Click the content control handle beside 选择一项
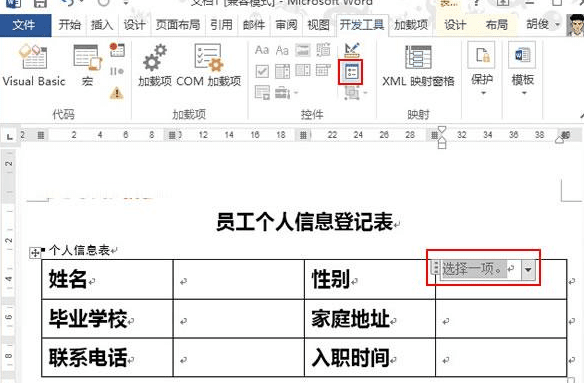This screenshot has width=584, height=383. tap(435, 268)
